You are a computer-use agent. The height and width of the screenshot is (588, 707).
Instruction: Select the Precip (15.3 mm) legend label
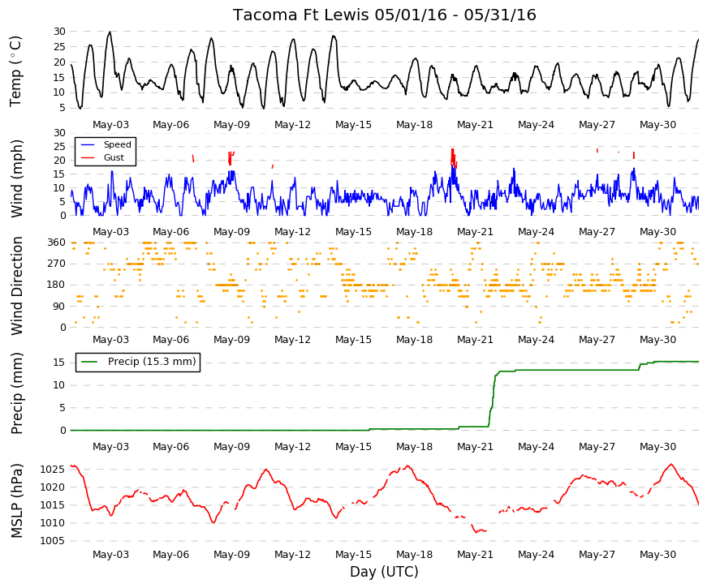[152, 362]
